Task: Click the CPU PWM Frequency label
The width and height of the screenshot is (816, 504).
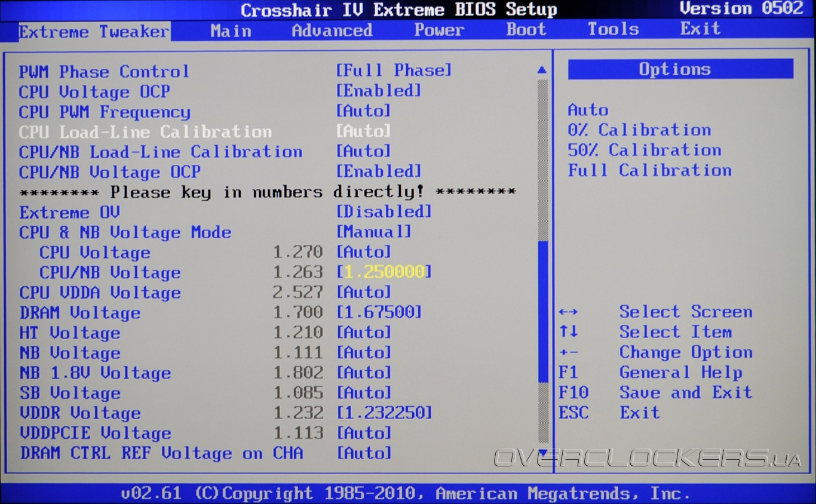Action: 105,112
